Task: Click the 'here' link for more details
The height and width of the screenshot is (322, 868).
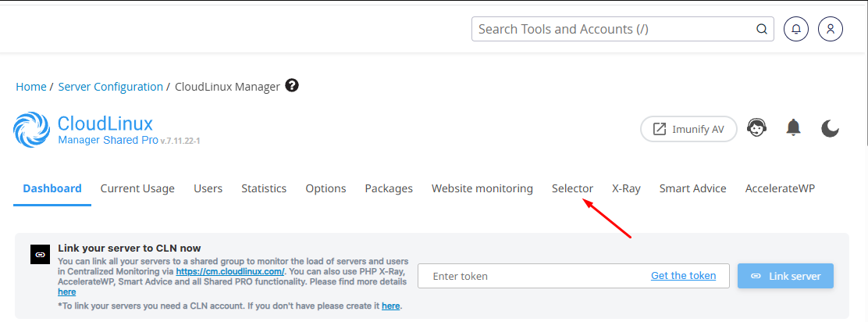Action: 66,292
